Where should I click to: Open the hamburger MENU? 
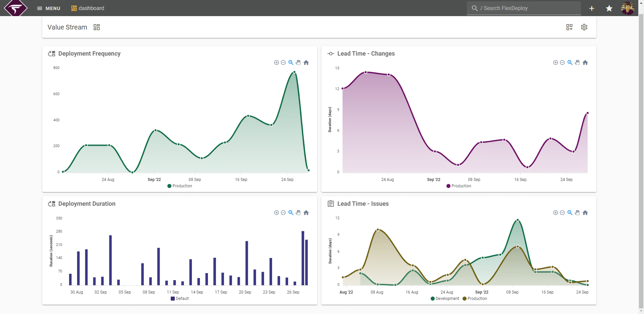[49, 8]
